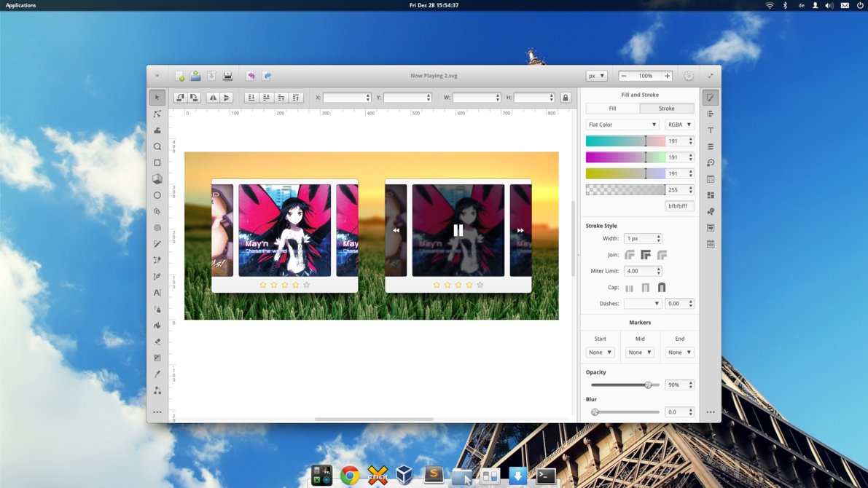Undo the last action
Screen dimensions: 868x488
pos(251,76)
